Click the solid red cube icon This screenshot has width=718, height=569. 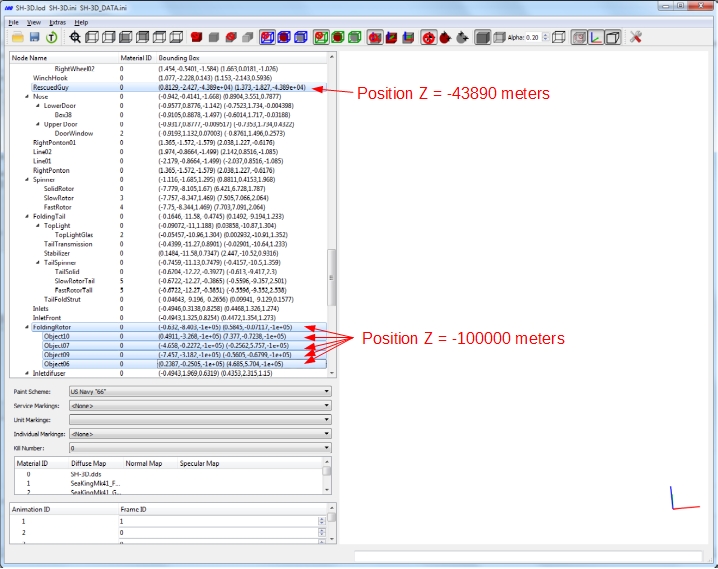(x=196, y=37)
